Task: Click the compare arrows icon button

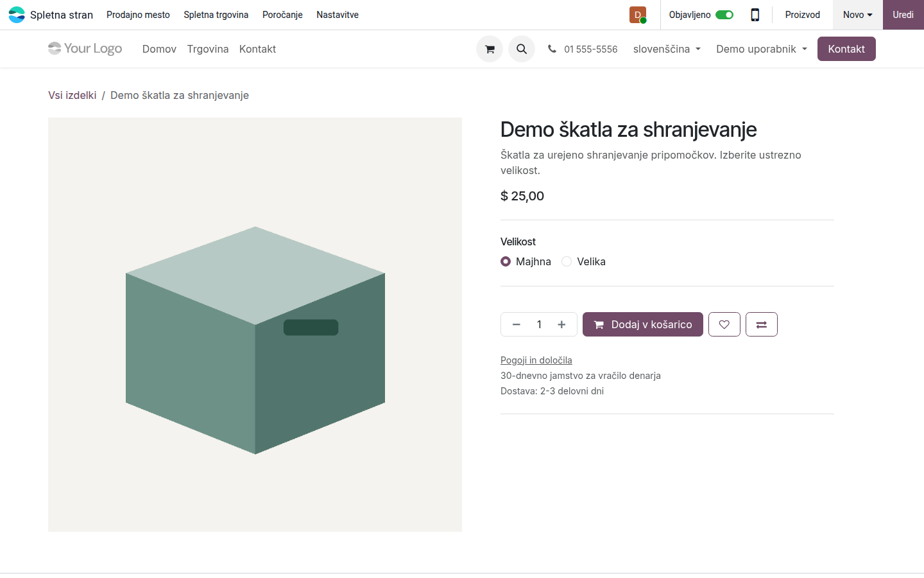Action: [x=762, y=324]
